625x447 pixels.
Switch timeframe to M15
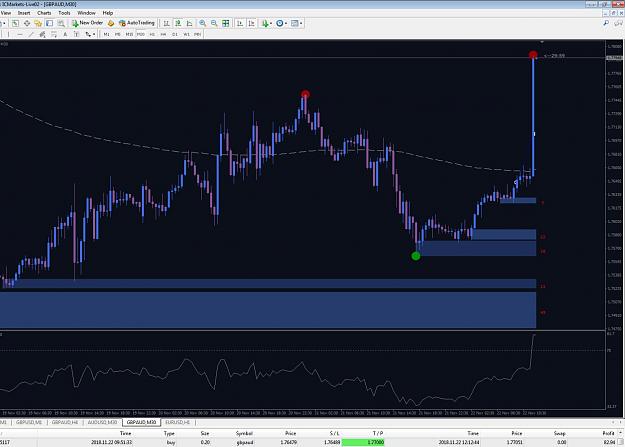129,35
